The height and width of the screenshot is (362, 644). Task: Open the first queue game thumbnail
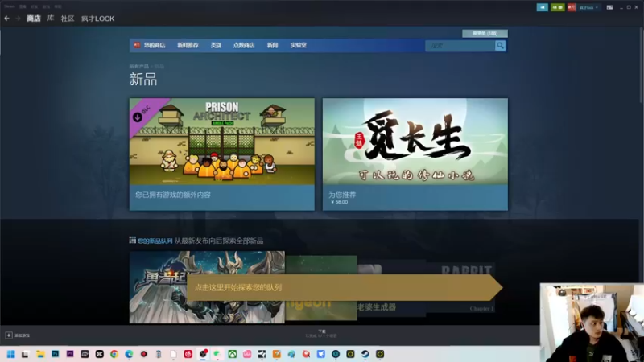[x=207, y=287]
